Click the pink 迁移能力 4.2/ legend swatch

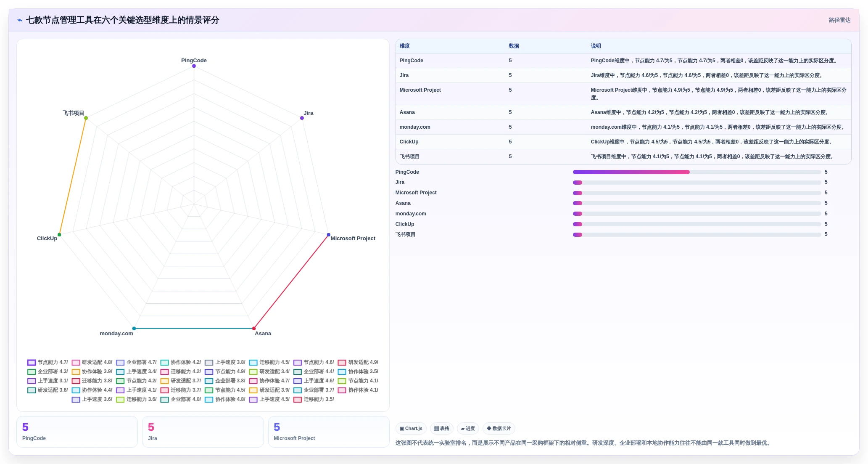[x=164, y=372]
